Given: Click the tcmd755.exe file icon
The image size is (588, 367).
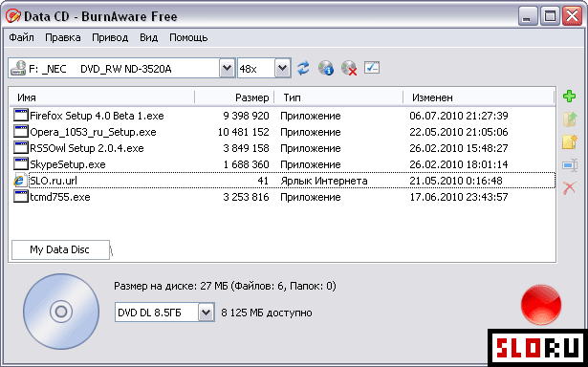Looking at the screenshot, I should coord(21,197).
